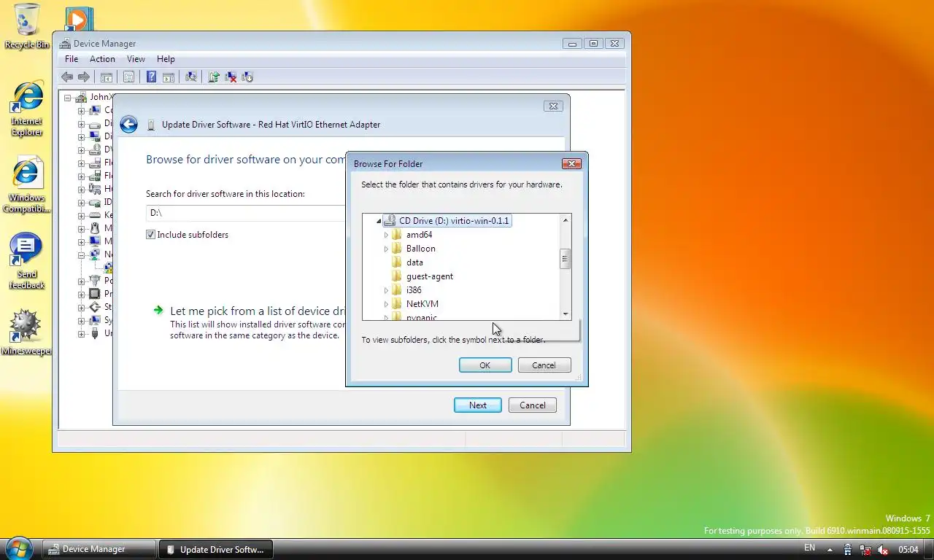
Task: Open the Recycle Bin desktop icon
Action: point(27,26)
